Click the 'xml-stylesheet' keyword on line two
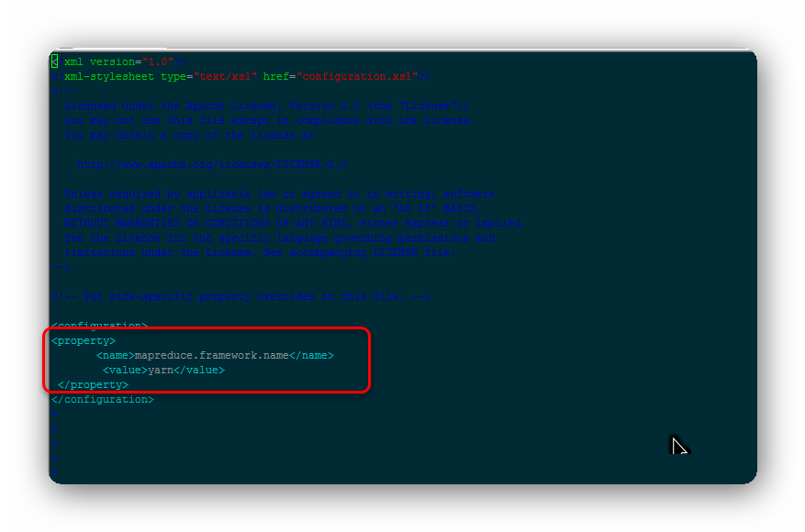 pos(109,76)
